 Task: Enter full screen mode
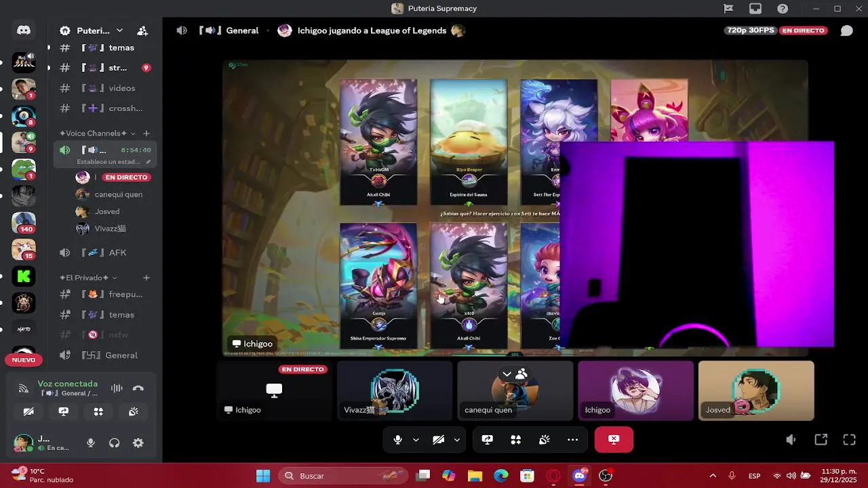pyautogui.click(x=849, y=440)
